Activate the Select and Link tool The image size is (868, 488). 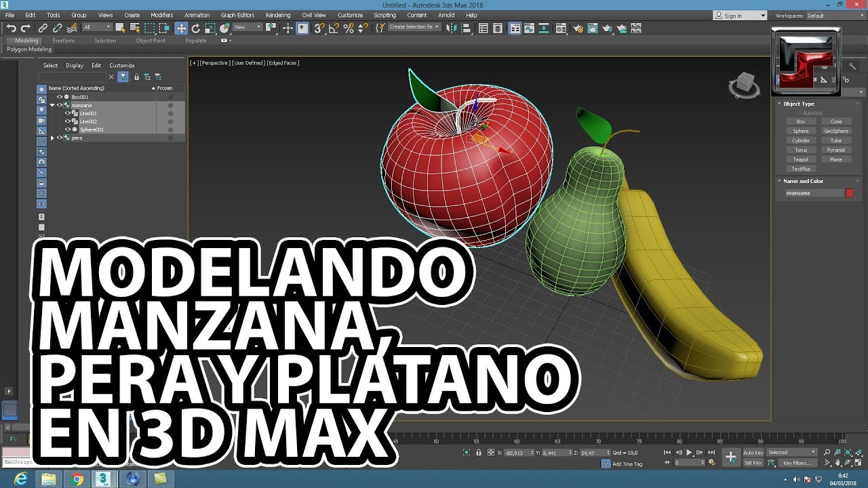(x=43, y=28)
